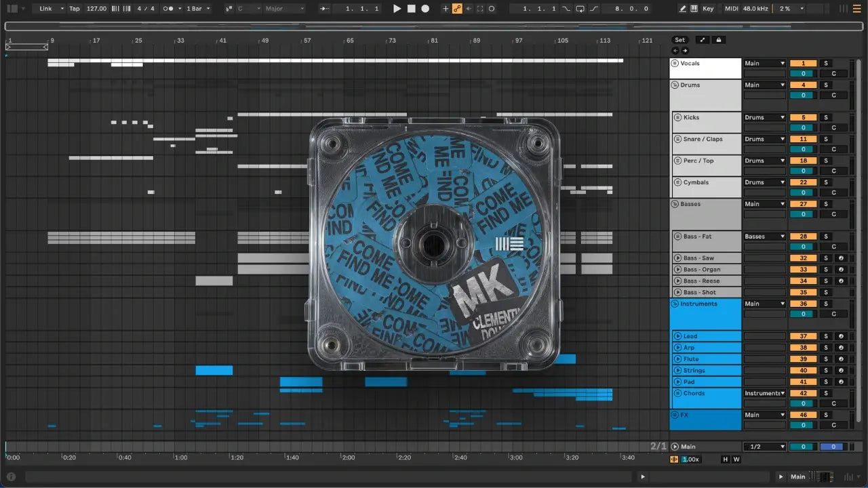The height and width of the screenshot is (488, 868).
Task: Collapse the Instruments group track
Action: 675,304
